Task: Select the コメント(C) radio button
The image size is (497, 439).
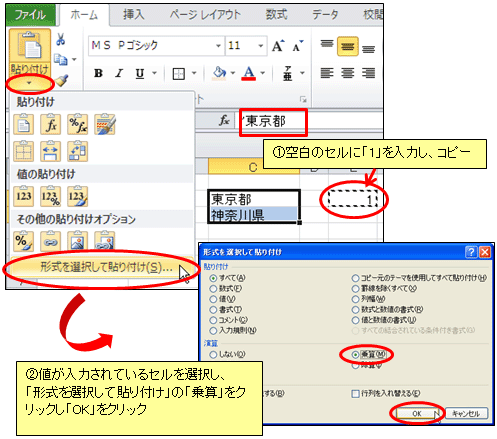Action: (x=213, y=320)
